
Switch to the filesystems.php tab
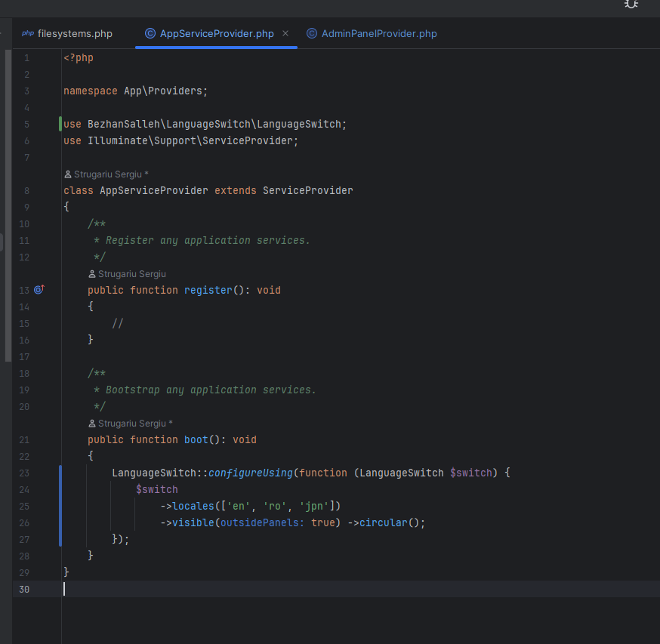point(74,33)
